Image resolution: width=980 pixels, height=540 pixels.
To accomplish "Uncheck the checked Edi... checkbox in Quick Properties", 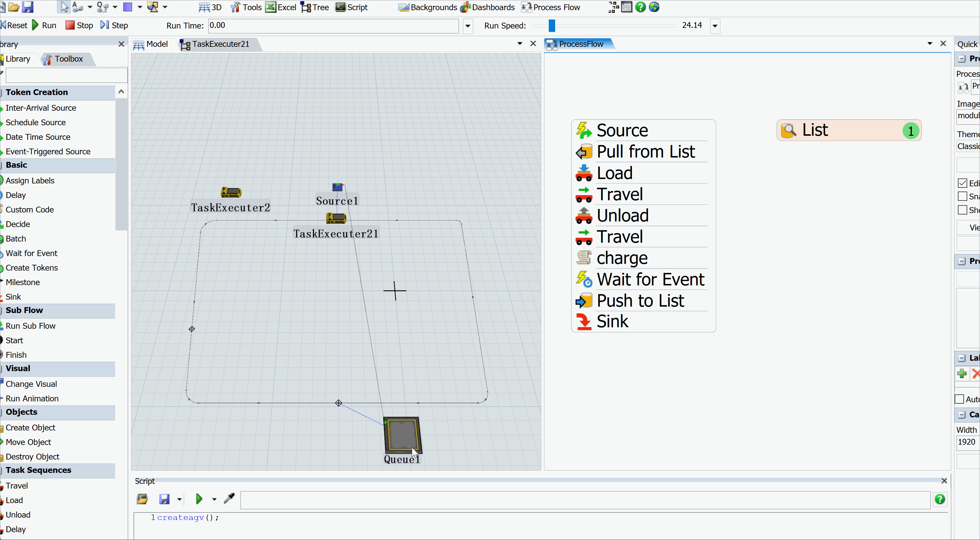I will [x=963, y=183].
